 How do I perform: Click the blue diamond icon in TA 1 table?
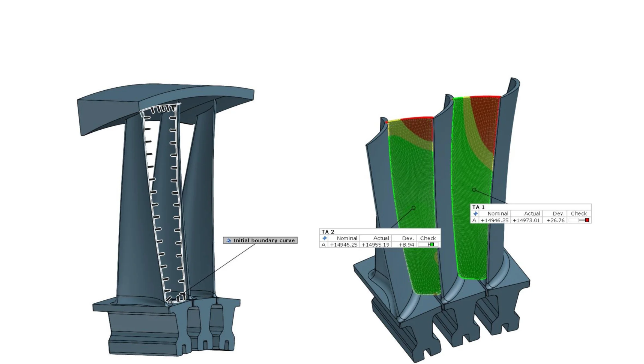[x=475, y=214]
